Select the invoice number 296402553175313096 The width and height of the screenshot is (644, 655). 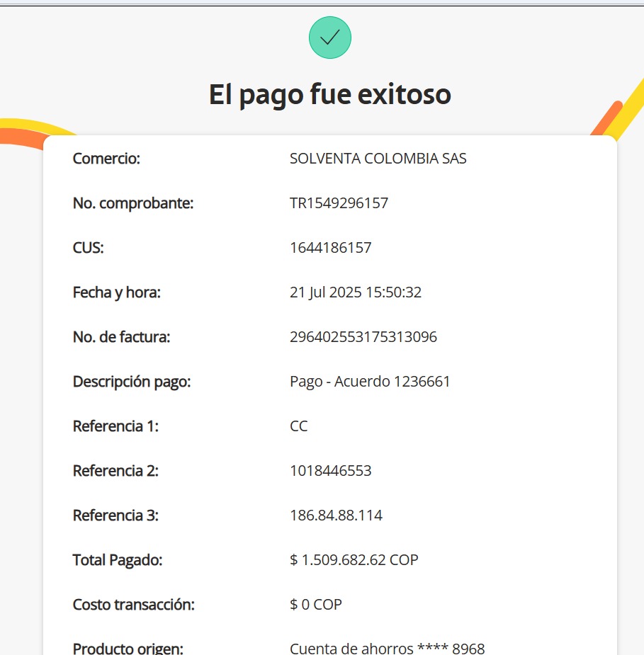[x=363, y=337]
